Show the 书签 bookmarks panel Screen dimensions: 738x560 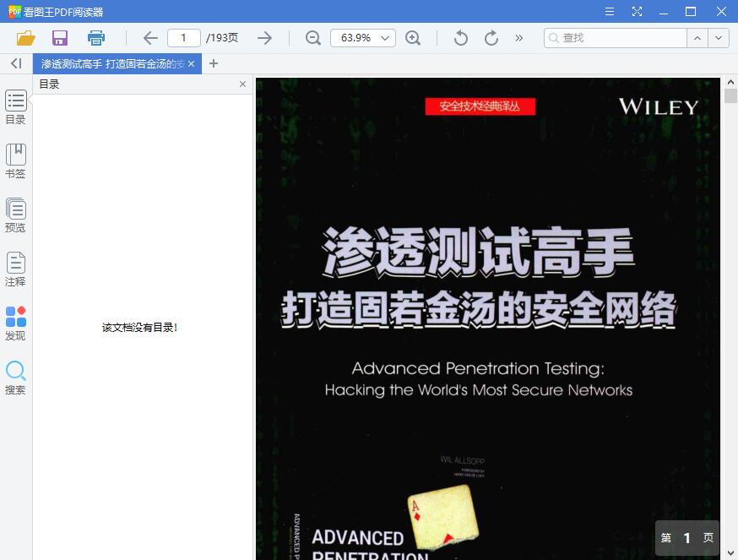(15, 160)
